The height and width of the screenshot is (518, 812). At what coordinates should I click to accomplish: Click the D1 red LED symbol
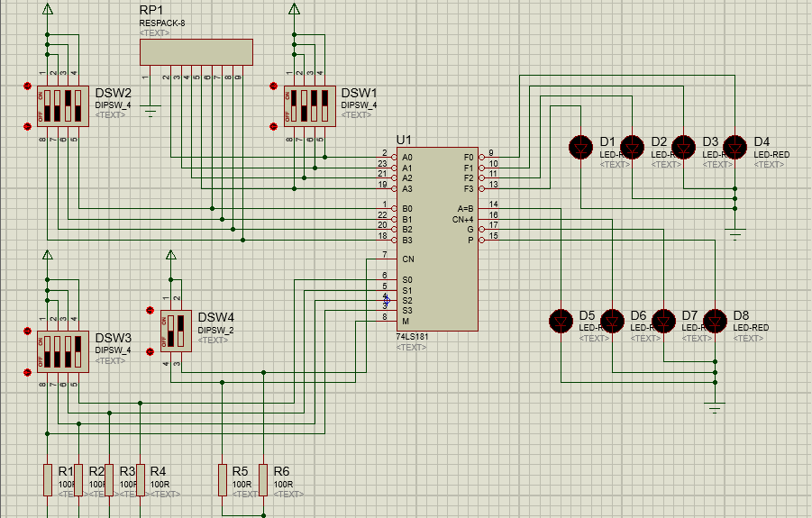(581, 145)
